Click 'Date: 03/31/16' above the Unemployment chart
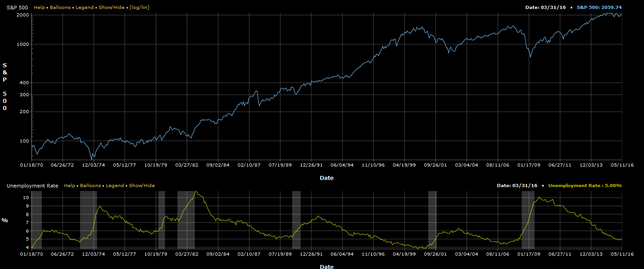Screen dimensions: 644x269 [517, 186]
